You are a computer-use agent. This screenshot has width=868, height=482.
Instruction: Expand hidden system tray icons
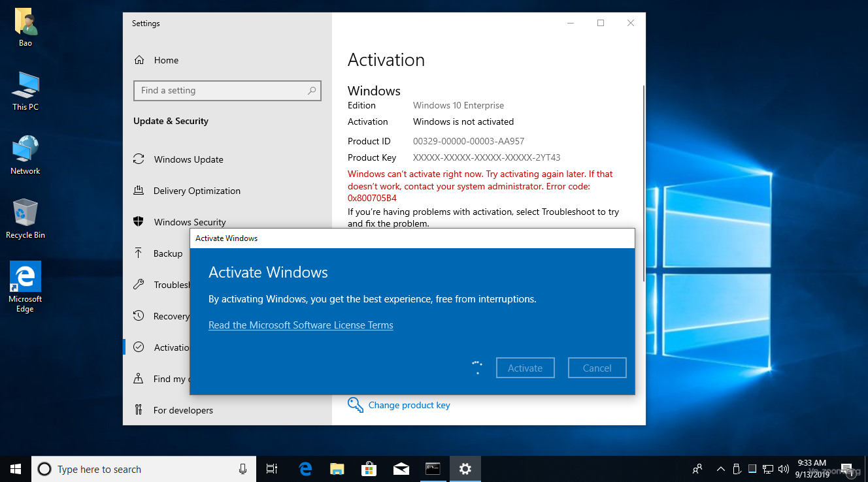[721, 469]
